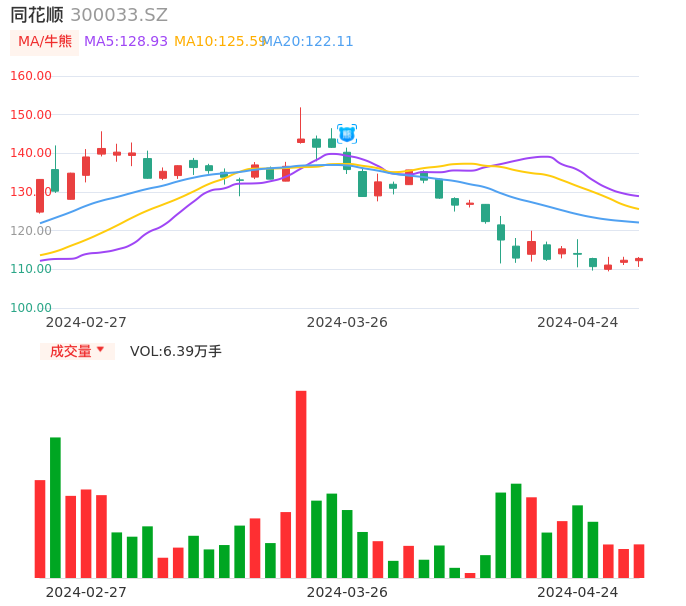Screen dimensions: 686x606
Task: Click the MA20:122.11 legend label
Action: pos(308,42)
